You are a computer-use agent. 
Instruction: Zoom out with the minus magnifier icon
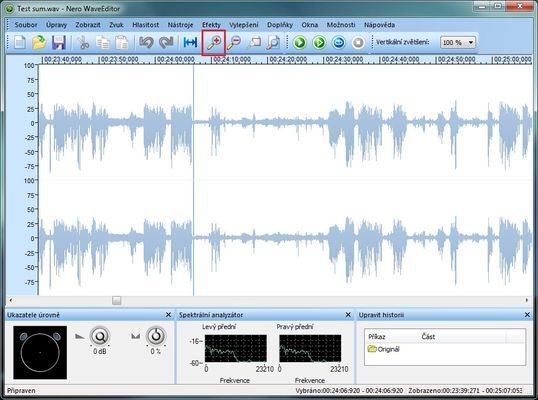click(x=234, y=43)
